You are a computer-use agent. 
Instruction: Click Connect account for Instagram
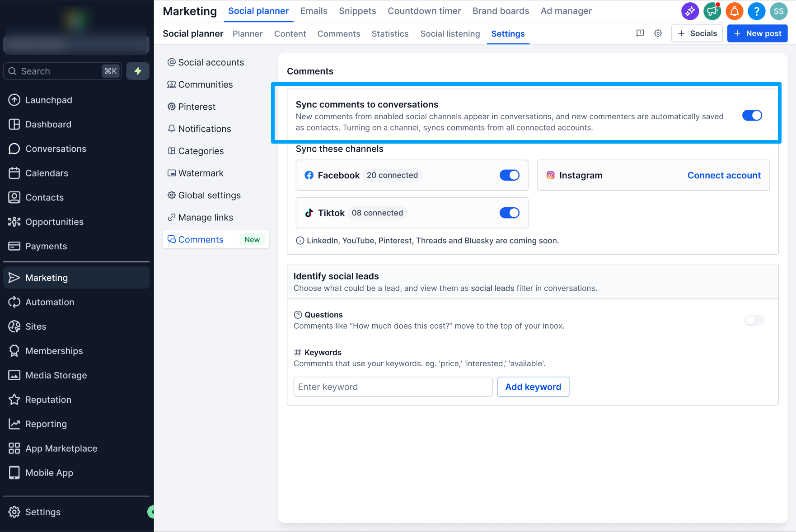pos(724,175)
